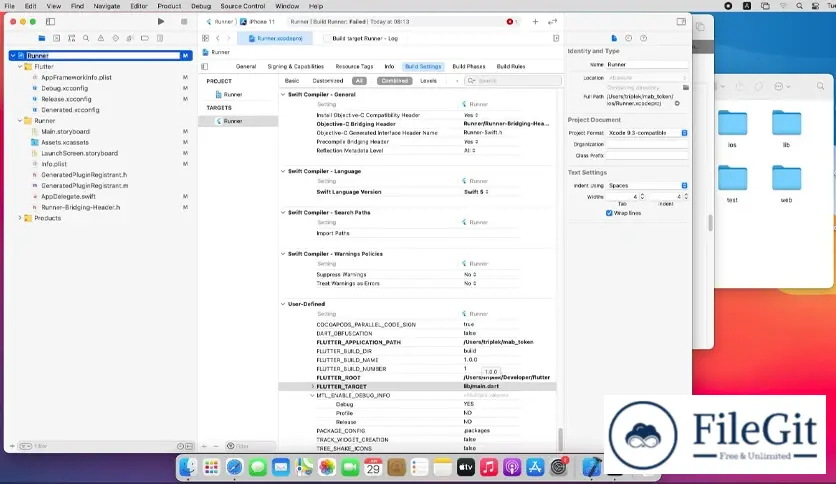Run the project with the Play button
Viewport: 836px width, 484px height.
(x=160, y=21)
